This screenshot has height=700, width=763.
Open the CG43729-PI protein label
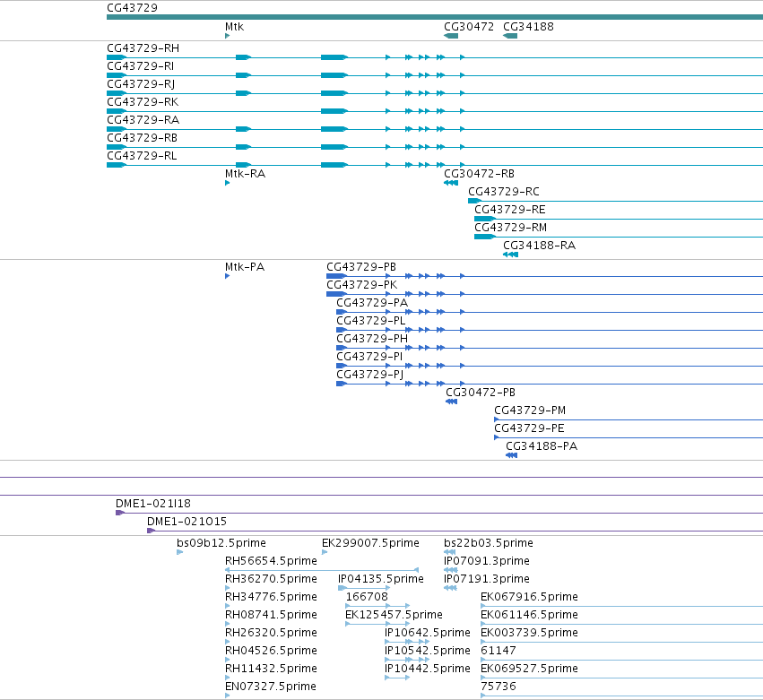369,358
